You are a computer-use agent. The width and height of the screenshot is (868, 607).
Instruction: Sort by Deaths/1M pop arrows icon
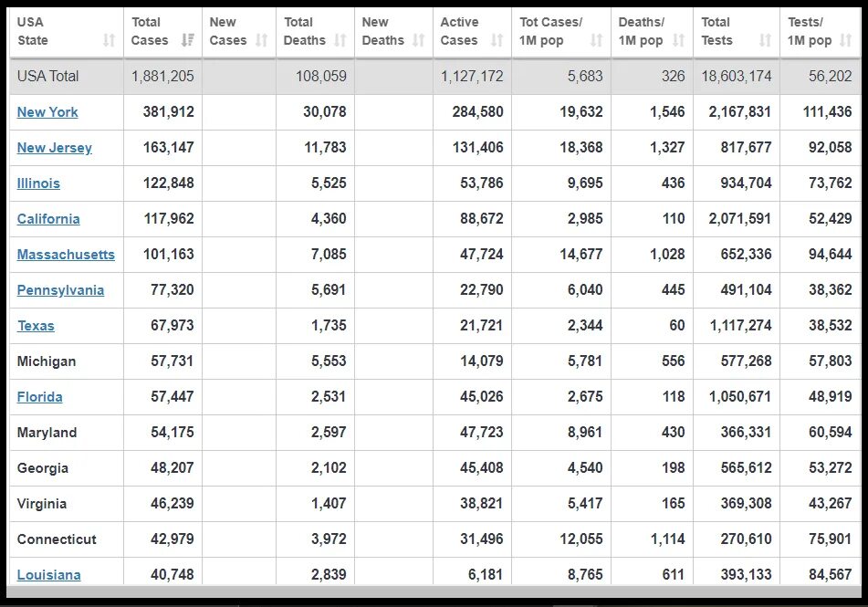pos(678,40)
